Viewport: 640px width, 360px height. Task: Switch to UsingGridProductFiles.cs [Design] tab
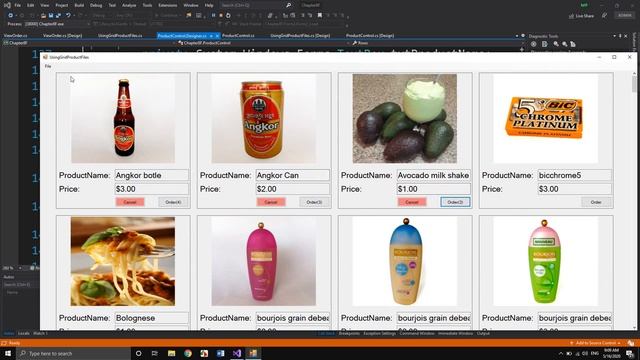point(300,36)
